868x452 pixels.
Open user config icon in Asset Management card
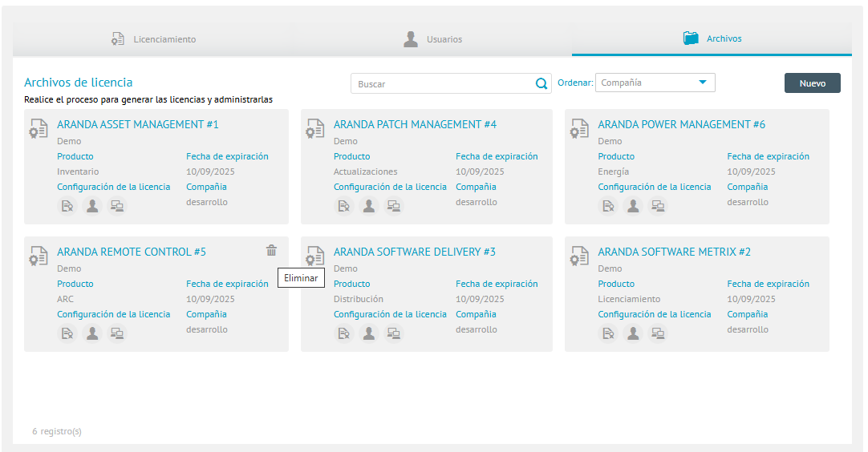(x=92, y=206)
